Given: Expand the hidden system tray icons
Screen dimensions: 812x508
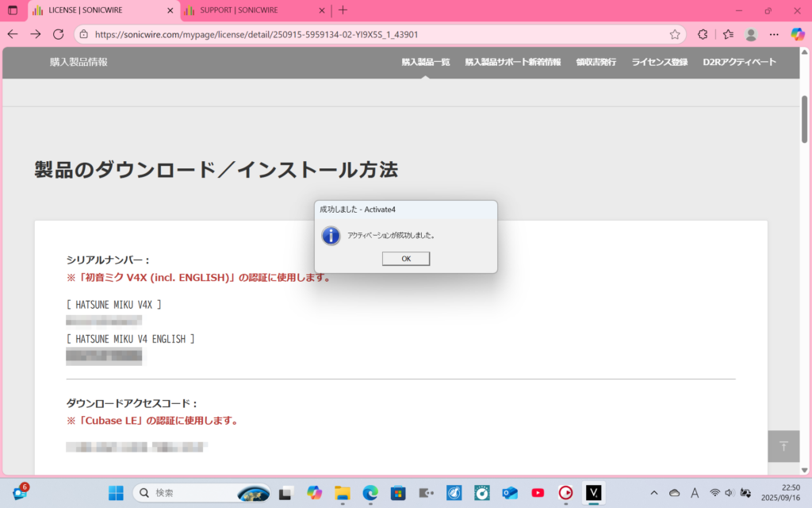Looking at the screenshot, I should coord(653,493).
